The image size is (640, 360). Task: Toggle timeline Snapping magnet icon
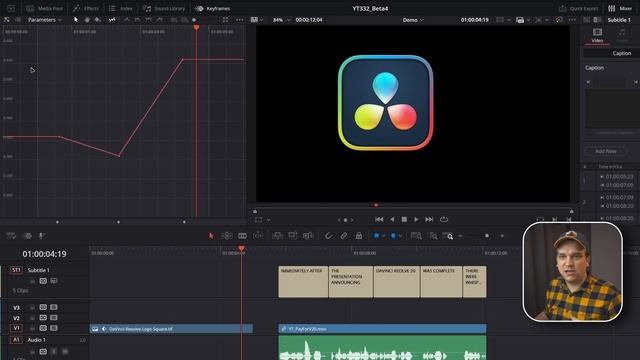328,236
